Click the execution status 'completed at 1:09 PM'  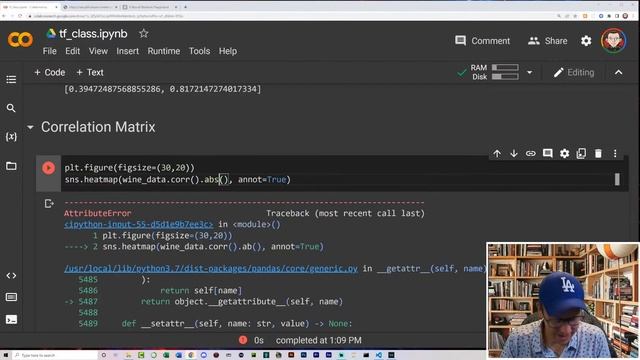point(318,340)
